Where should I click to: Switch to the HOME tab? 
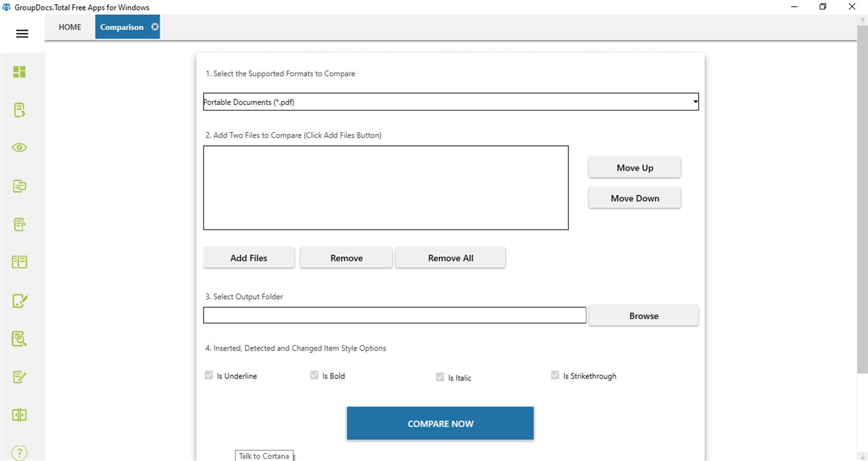click(x=70, y=27)
